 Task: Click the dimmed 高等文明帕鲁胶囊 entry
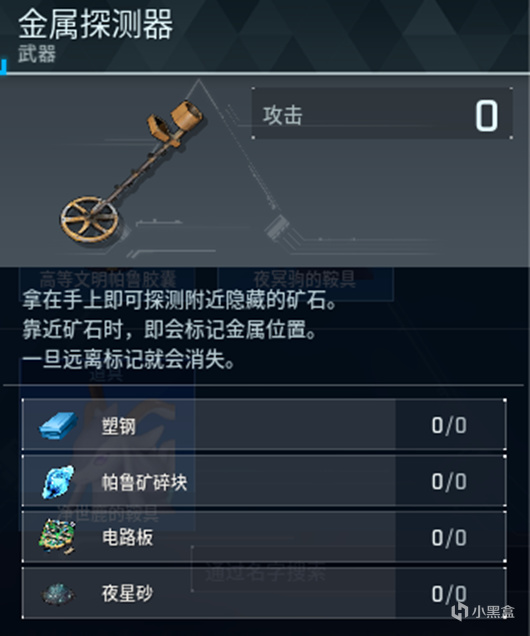[x=108, y=279]
